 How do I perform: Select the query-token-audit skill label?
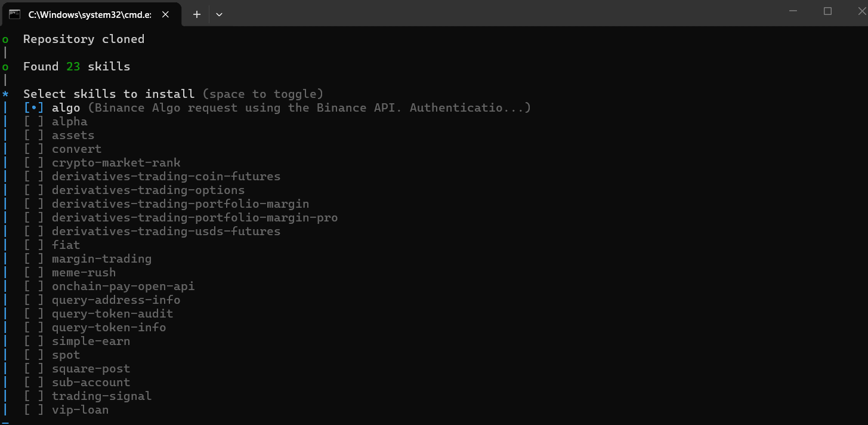click(x=112, y=314)
